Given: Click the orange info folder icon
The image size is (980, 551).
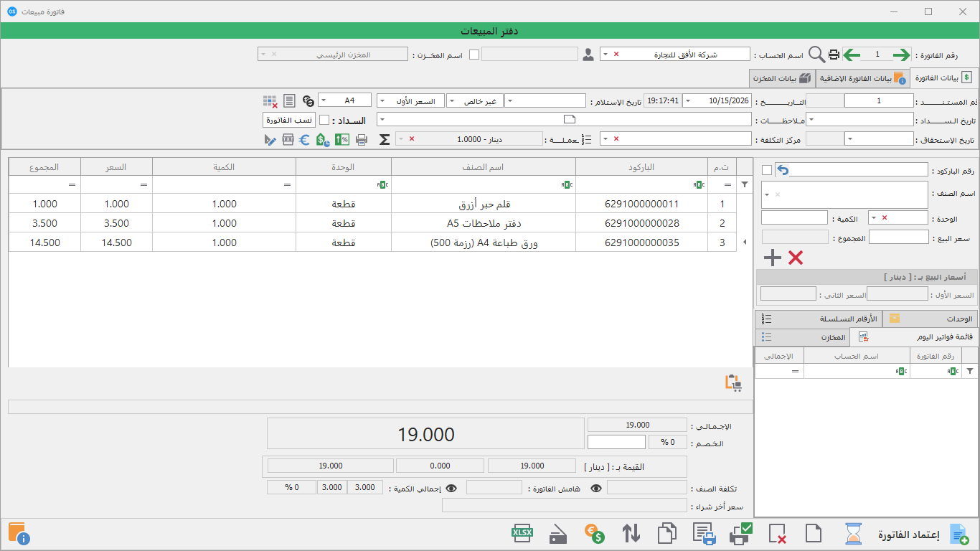Looking at the screenshot, I should coord(19,533).
